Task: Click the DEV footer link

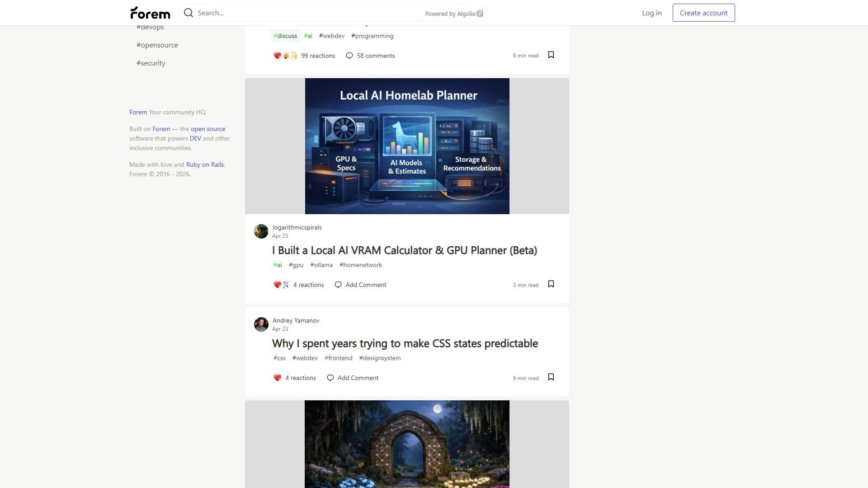Action: coord(195,138)
